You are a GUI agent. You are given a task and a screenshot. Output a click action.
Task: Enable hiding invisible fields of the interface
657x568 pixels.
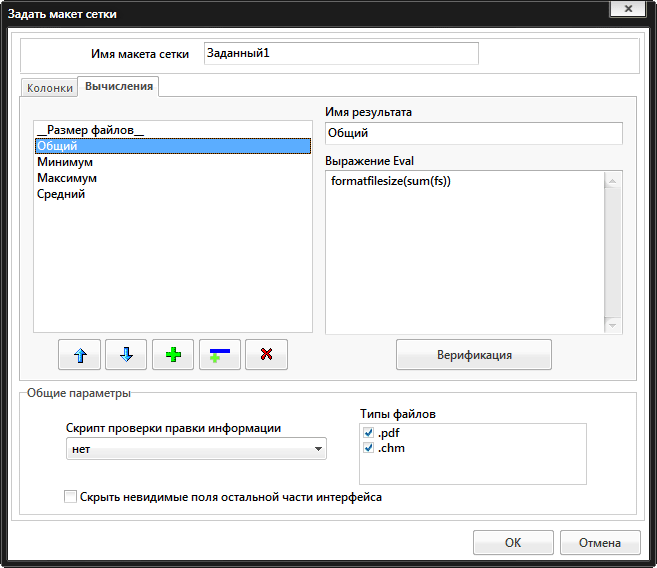(70, 497)
